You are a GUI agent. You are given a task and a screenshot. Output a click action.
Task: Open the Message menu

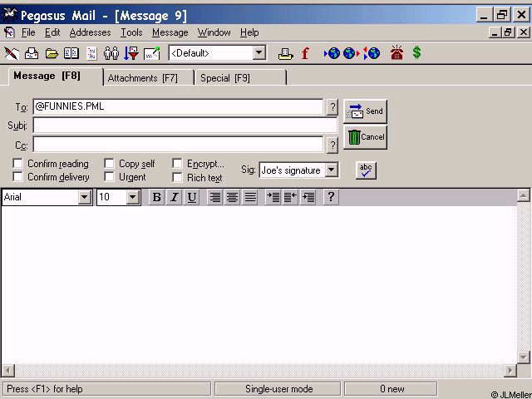170,32
